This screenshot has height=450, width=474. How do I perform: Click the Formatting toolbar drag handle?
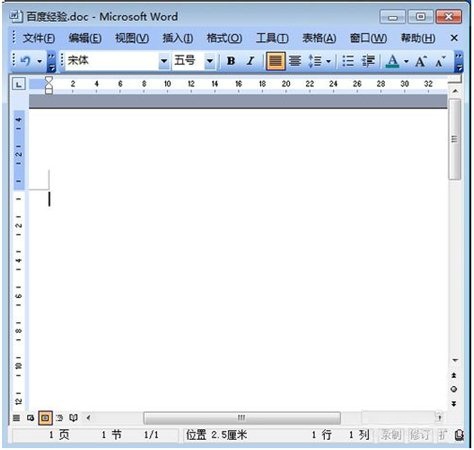pos(62,60)
